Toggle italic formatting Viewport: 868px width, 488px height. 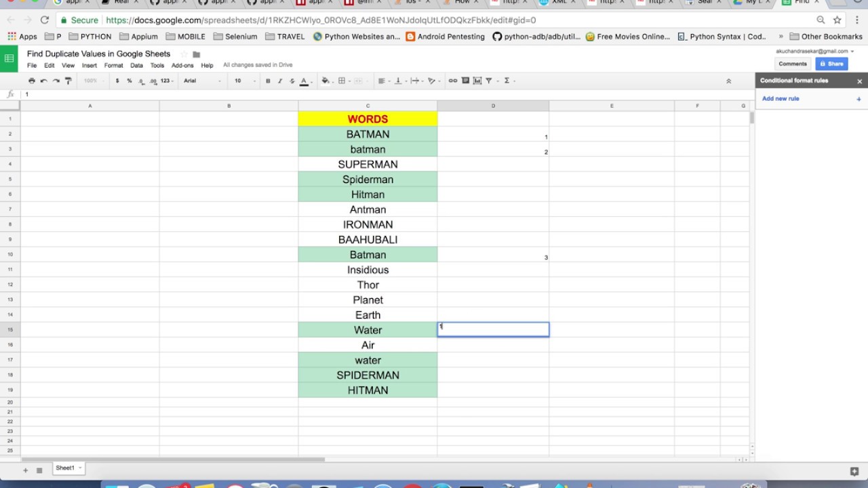(280, 81)
